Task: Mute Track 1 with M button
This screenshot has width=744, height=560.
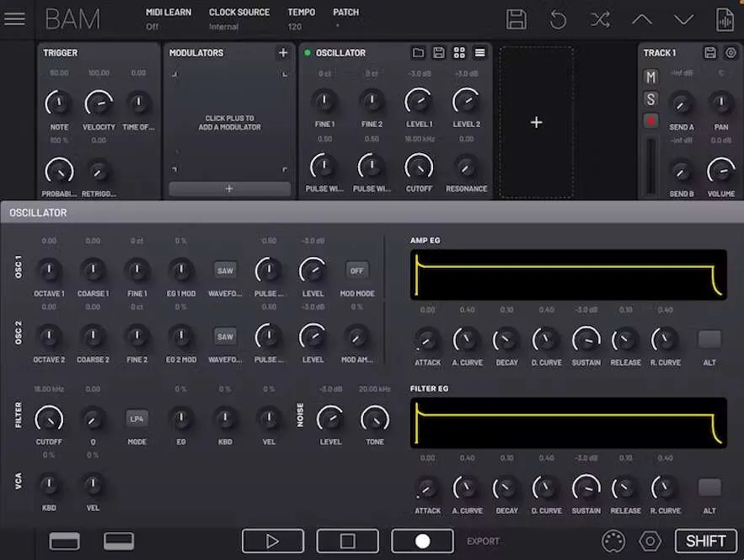Action: click(x=651, y=77)
